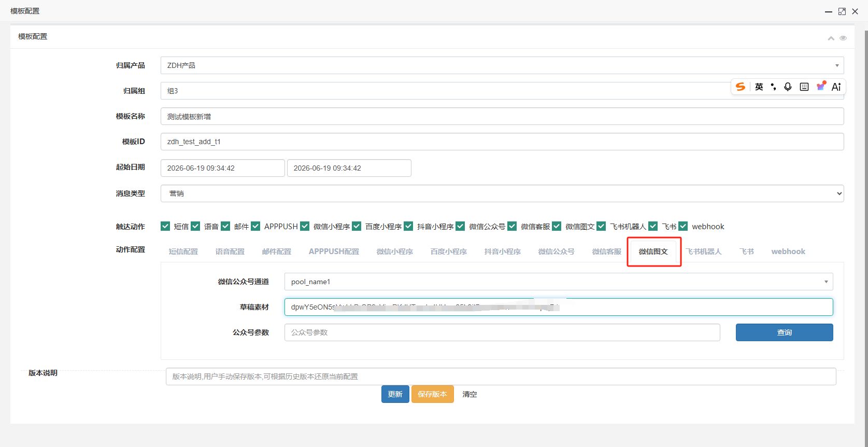Image resolution: width=868 pixels, height=447 pixels.
Task: Click the end date field
Action: pos(349,168)
